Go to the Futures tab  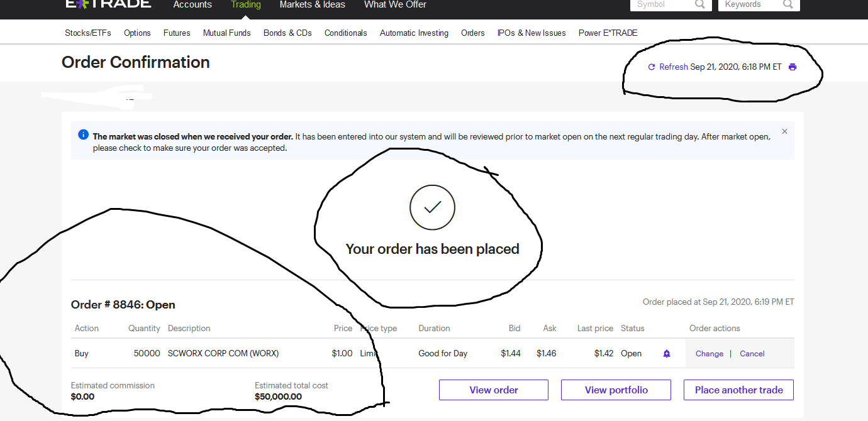click(177, 33)
